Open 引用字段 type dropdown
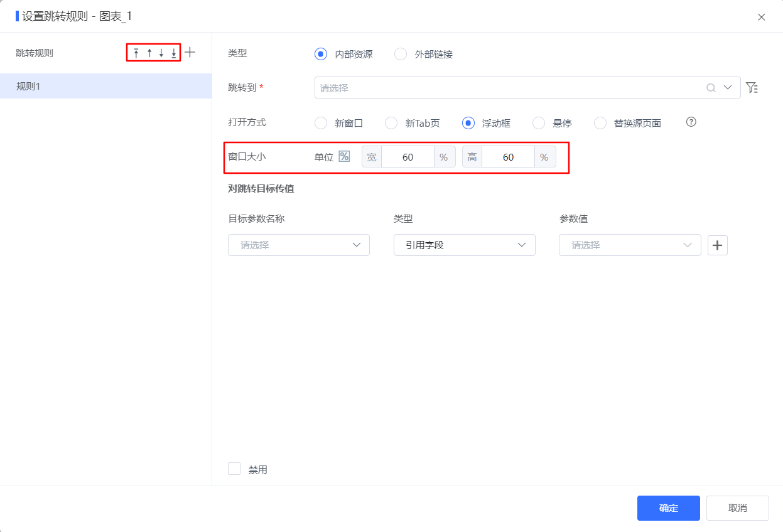 (x=465, y=245)
